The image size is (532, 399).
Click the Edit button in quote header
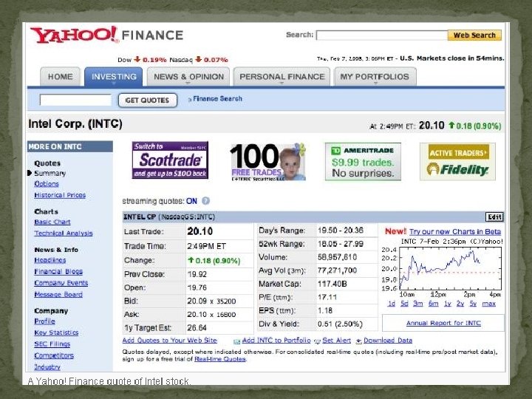pos(494,216)
